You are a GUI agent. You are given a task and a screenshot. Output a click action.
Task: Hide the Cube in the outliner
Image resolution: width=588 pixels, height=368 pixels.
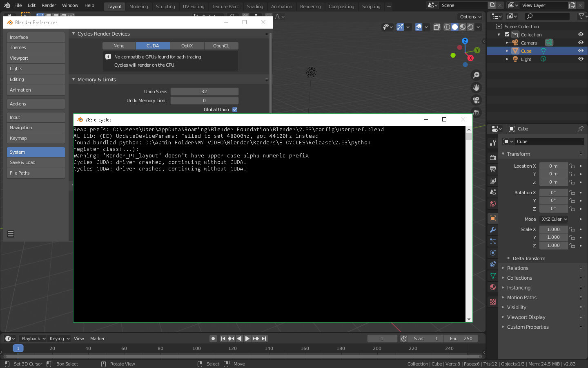pos(581,51)
